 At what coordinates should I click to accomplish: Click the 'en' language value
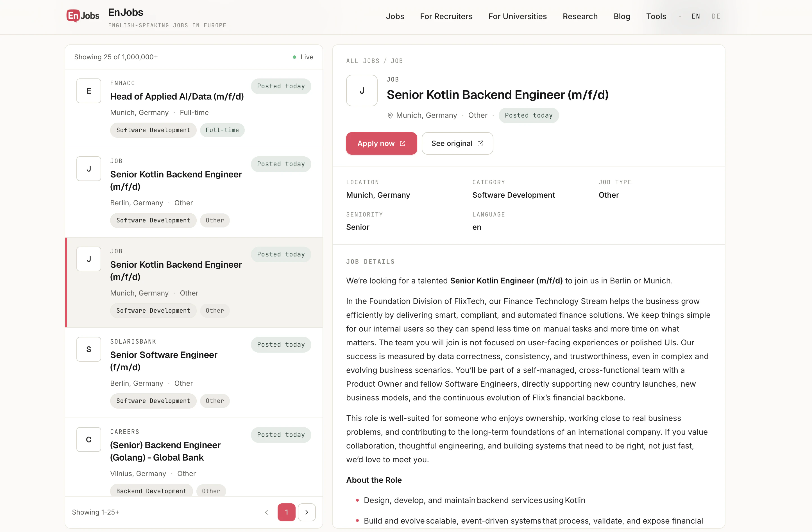(477, 227)
